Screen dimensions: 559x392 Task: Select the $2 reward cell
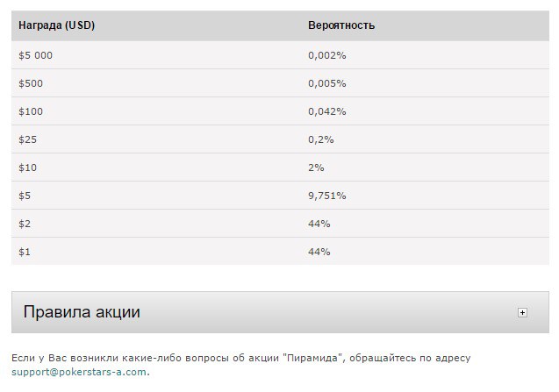click(x=25, y=224)
